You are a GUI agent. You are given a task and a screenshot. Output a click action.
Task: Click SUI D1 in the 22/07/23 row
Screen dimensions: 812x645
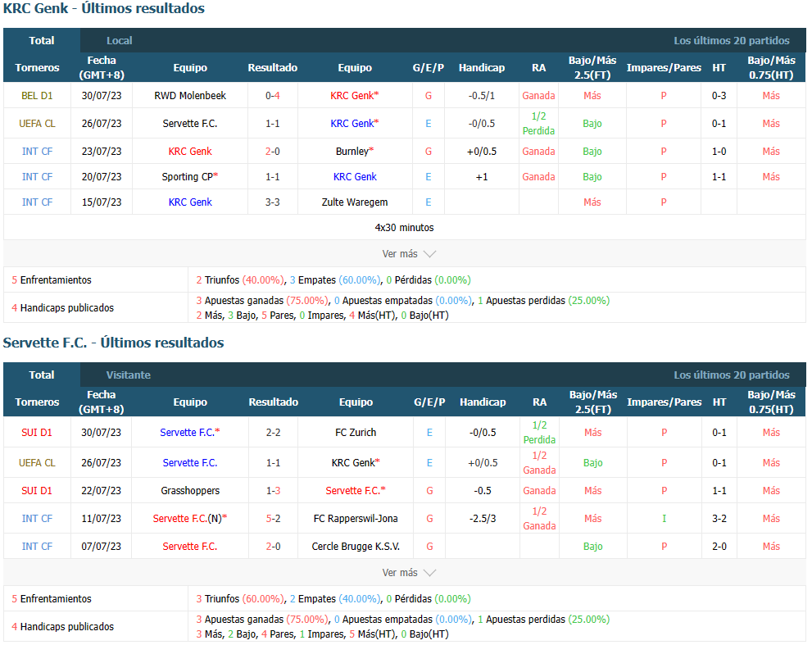(37, 490)
